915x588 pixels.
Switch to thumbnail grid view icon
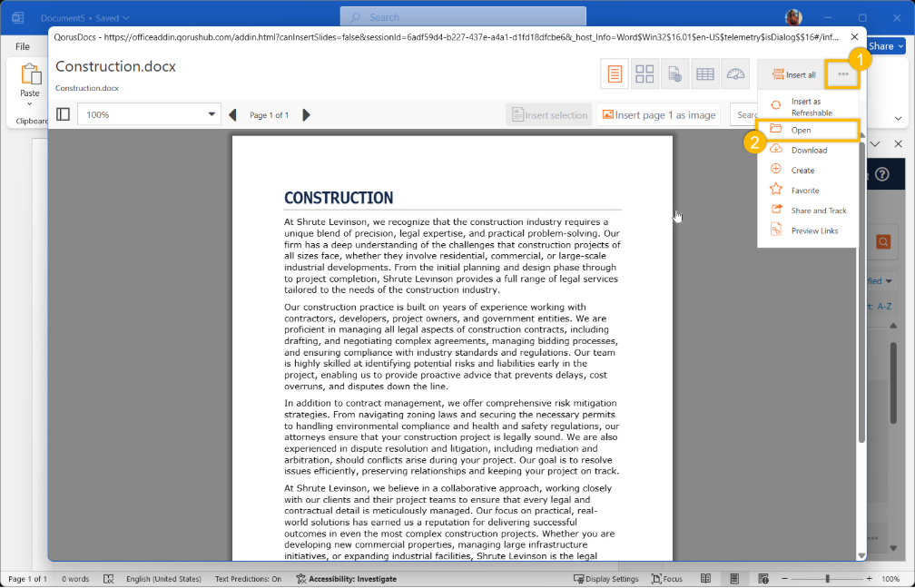pyautogui.click(x=644, y=74)
